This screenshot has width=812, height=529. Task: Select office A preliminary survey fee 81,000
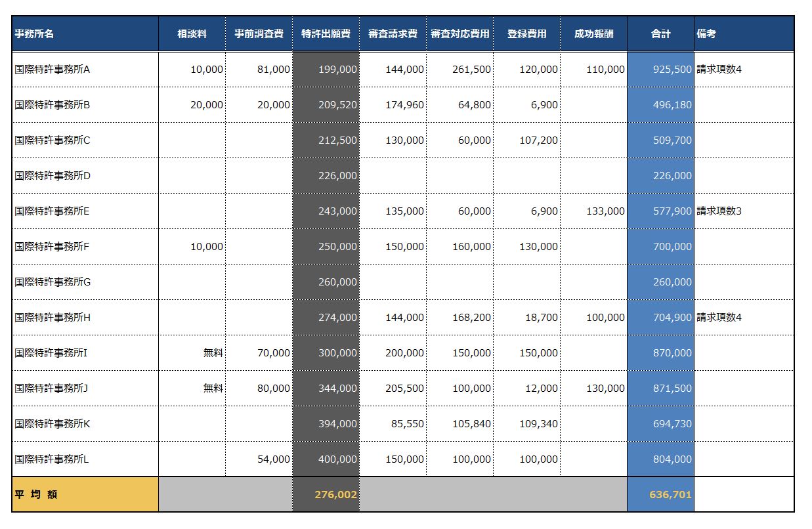pos(259,70)
